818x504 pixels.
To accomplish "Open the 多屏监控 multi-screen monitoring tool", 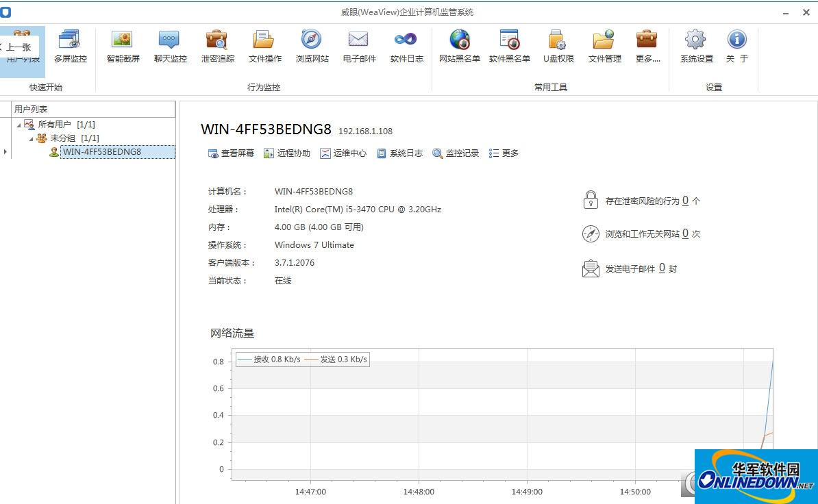I will [70, 47].
